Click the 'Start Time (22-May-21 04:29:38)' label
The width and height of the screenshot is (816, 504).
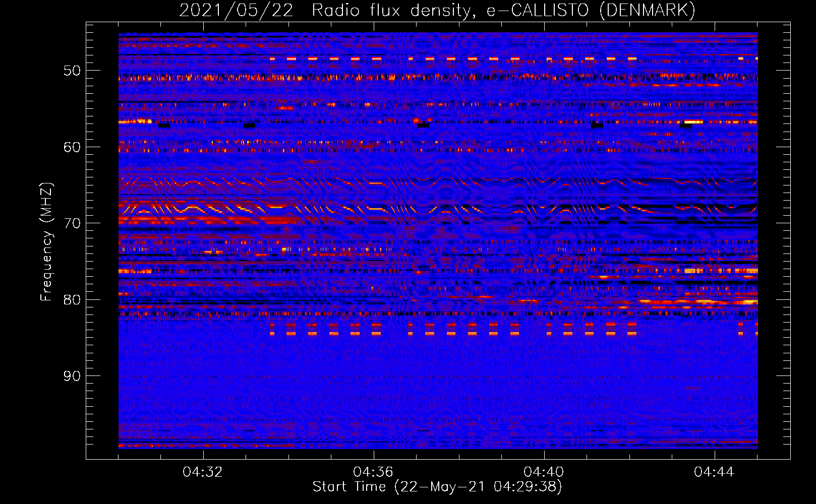click(437, 487)
